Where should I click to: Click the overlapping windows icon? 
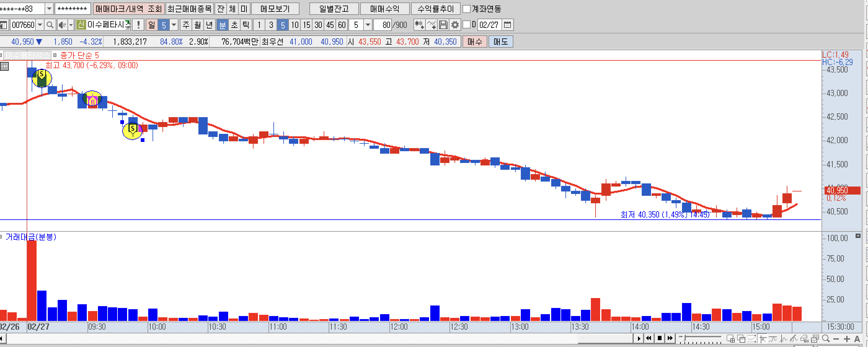[741, 339]
